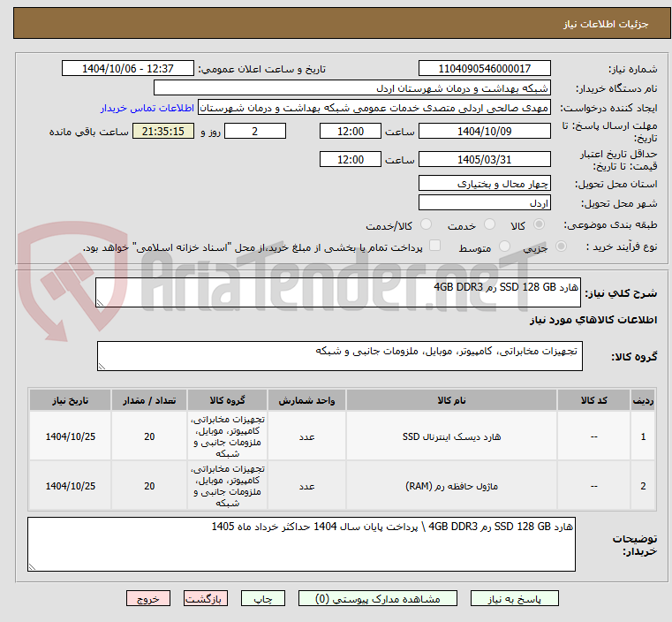Click the 'واحد شمارش' column header

pyautogui.click(x=306, y=400)
